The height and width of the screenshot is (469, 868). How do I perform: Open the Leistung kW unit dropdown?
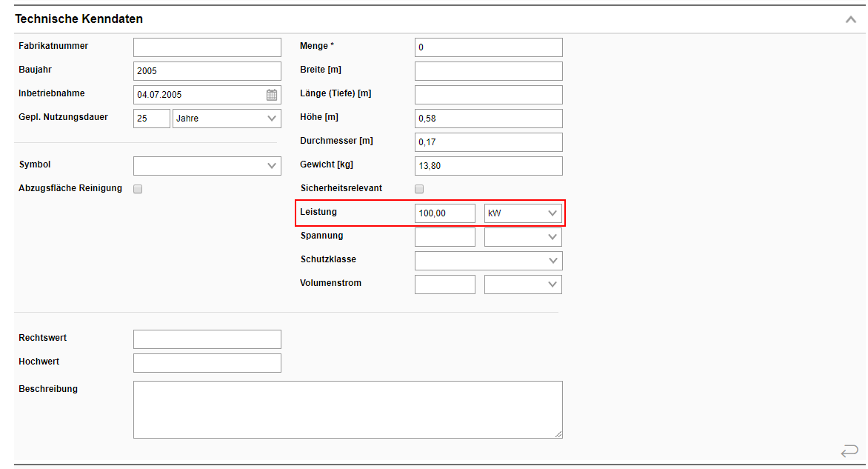coord(523,213)
